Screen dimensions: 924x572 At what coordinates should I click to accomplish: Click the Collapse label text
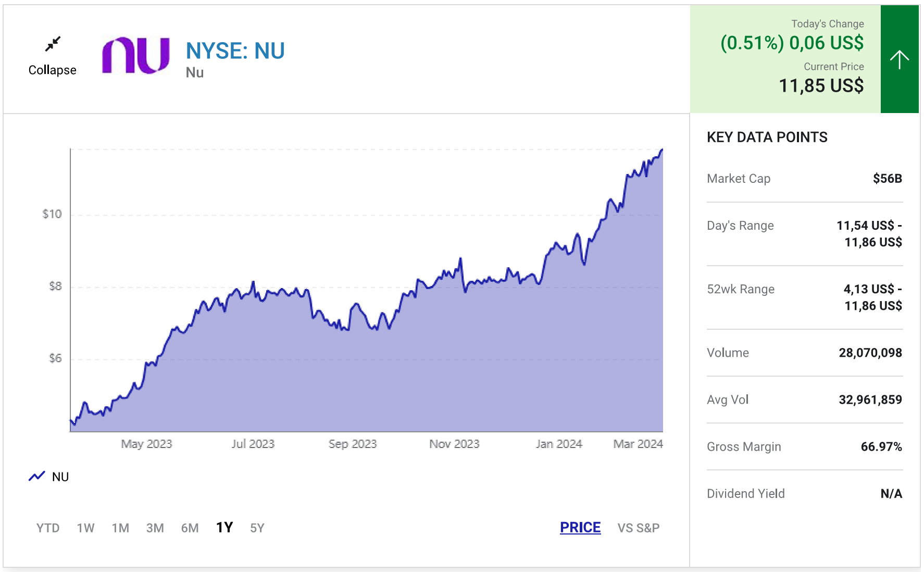click(52, 70)
